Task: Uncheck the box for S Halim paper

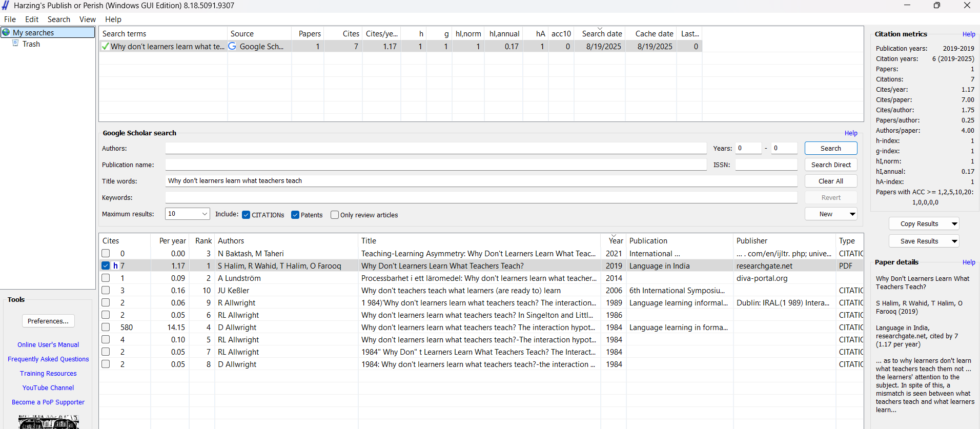Action: [106, 265]
